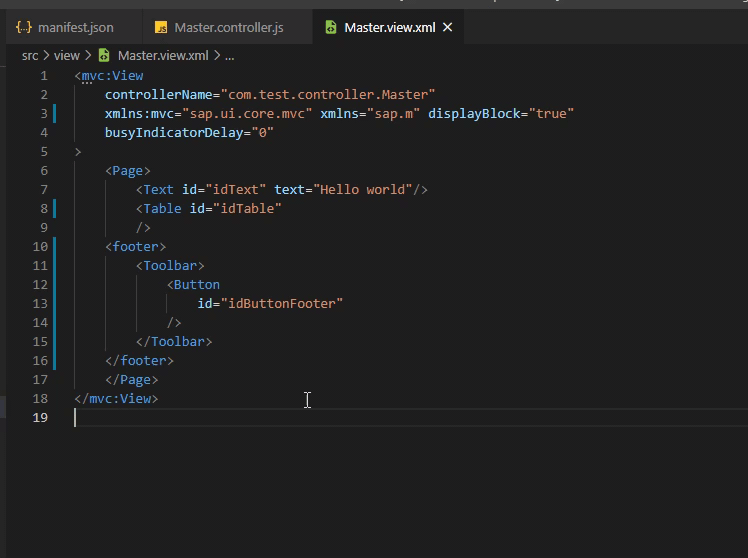Click "sap.ui.core.mvc" string value
This screenshot has width=748, height=558.
247,114
